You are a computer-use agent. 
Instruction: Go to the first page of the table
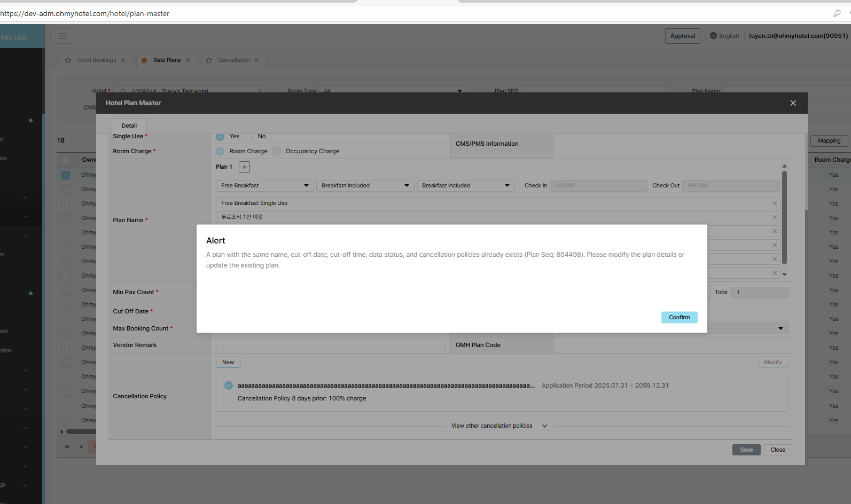(67, 447)
